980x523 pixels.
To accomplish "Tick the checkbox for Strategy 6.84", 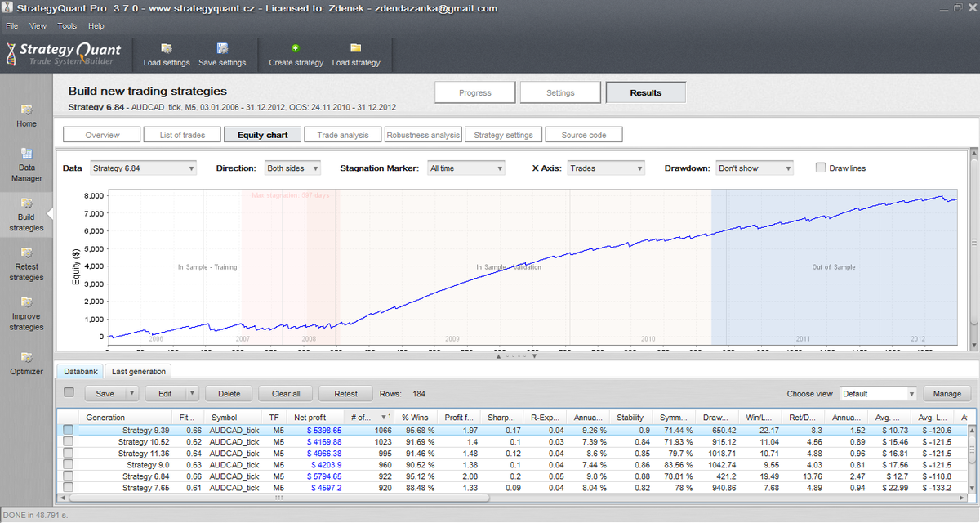I will point(69,476).
